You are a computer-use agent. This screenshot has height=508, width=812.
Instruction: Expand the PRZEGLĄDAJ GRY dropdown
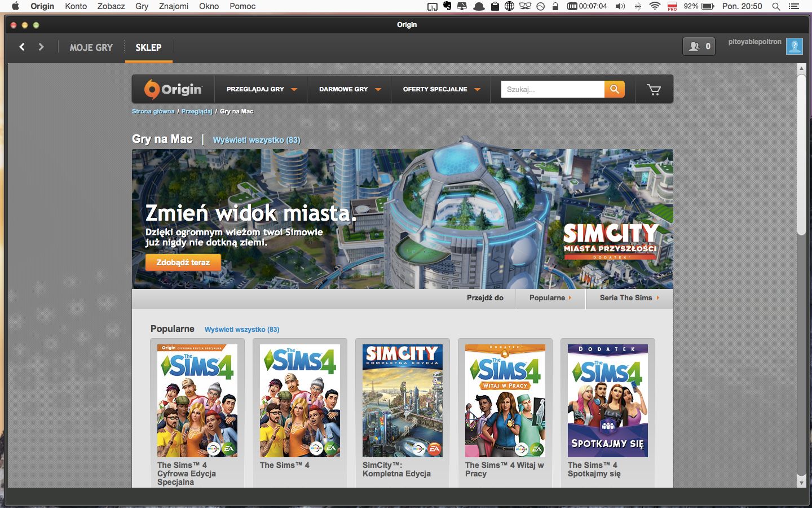point(262,89)
